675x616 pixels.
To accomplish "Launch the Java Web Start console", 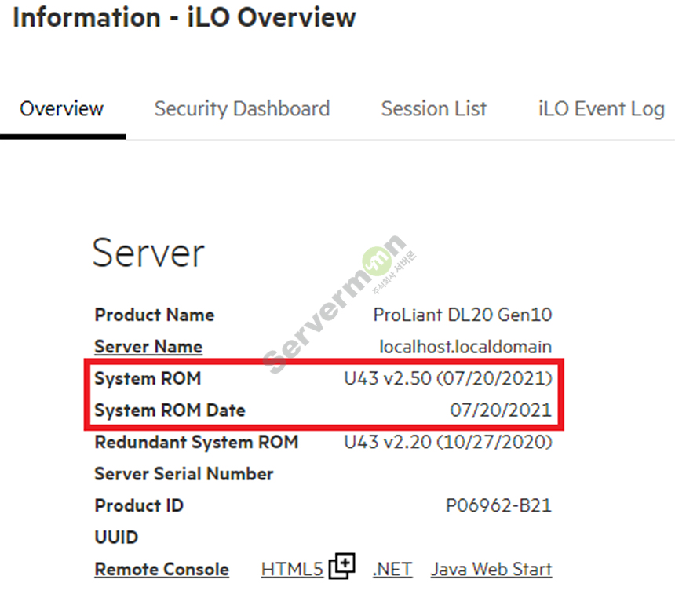I will click(491, 569).
